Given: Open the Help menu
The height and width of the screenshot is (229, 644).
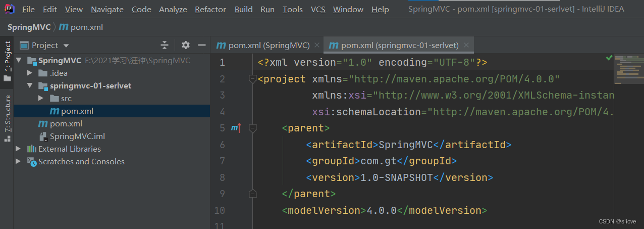Looking at the screenshot, I should tap(380, 9).
